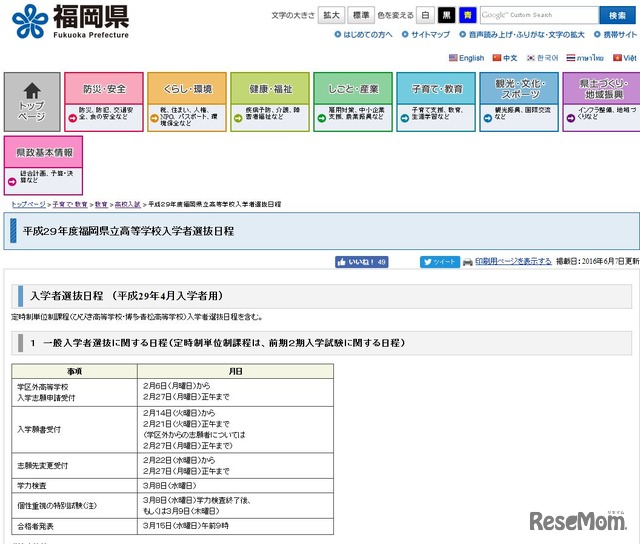Click the 合格者発表 table row label
Viewport: 640px width, 544px height.
[x=35, y=526]
